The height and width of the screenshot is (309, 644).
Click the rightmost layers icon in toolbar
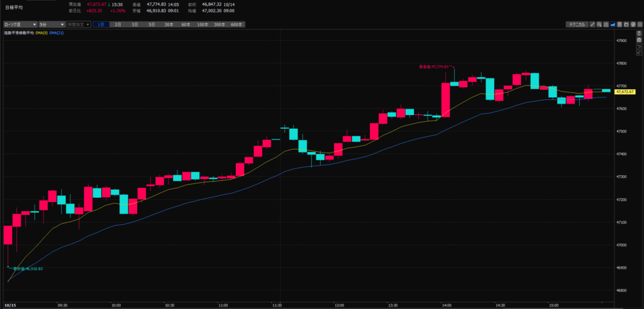[x=640, y=24]
